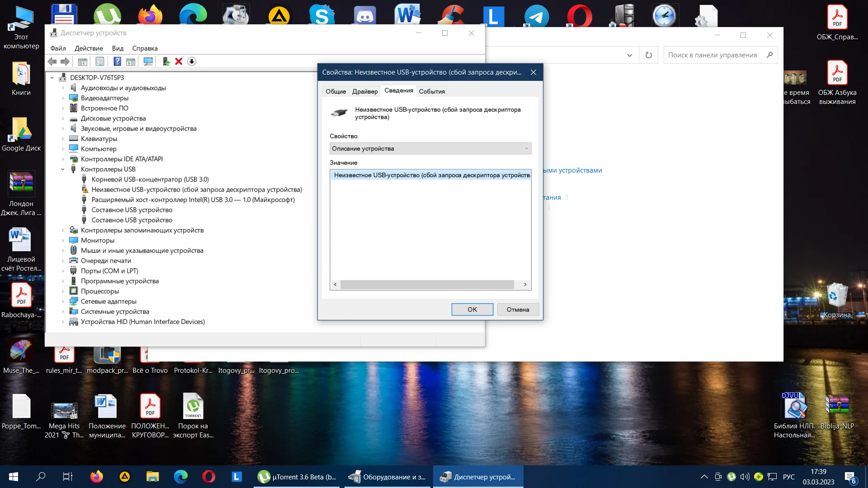The width and height of the screenshot is (868, 488).
Task: Open the Действие menu
Action: point(89,48)
